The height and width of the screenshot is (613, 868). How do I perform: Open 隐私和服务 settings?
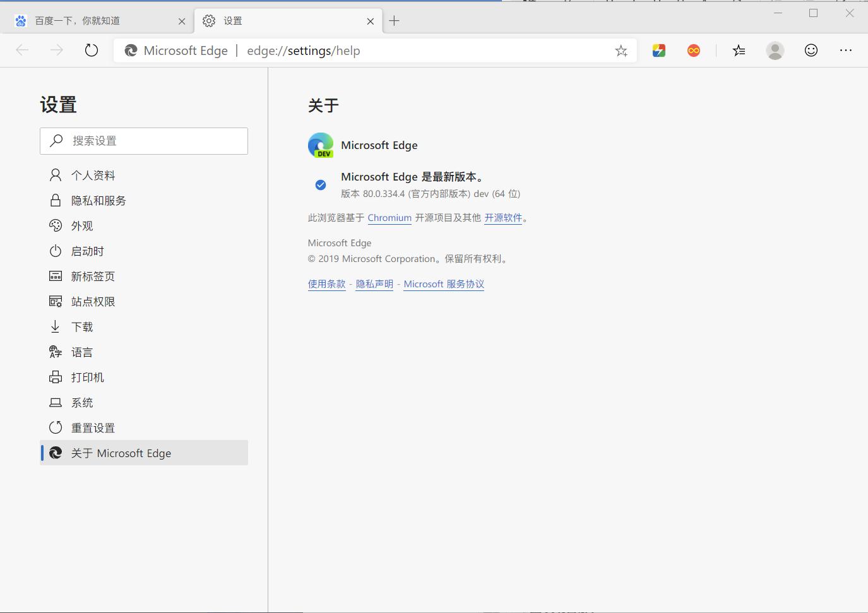click(x=144, y=201)
